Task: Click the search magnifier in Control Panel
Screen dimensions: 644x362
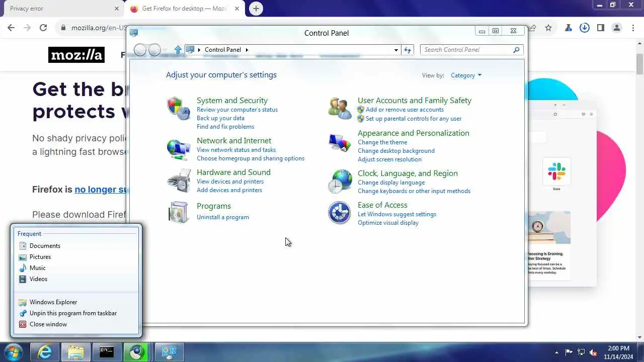Action: coord(516,50)
